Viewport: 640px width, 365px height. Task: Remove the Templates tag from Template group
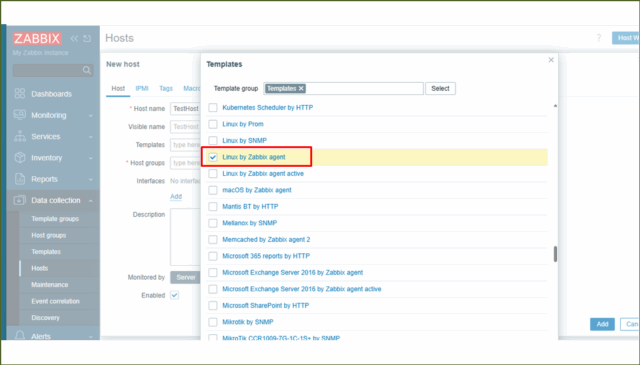click(x=301, y=88)
